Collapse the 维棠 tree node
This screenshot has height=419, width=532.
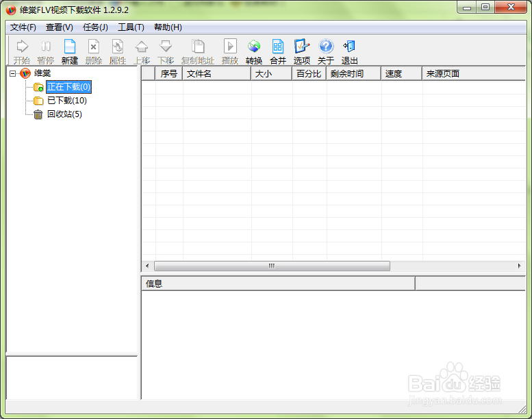[x=13, y=73]
